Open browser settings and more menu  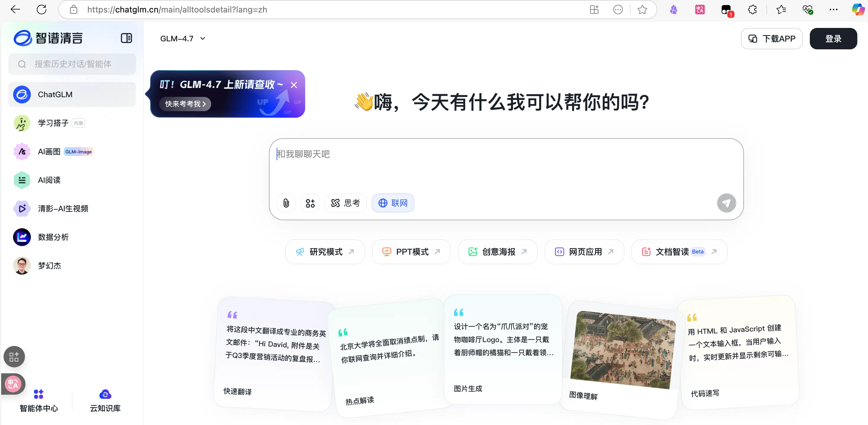(833, 10)
